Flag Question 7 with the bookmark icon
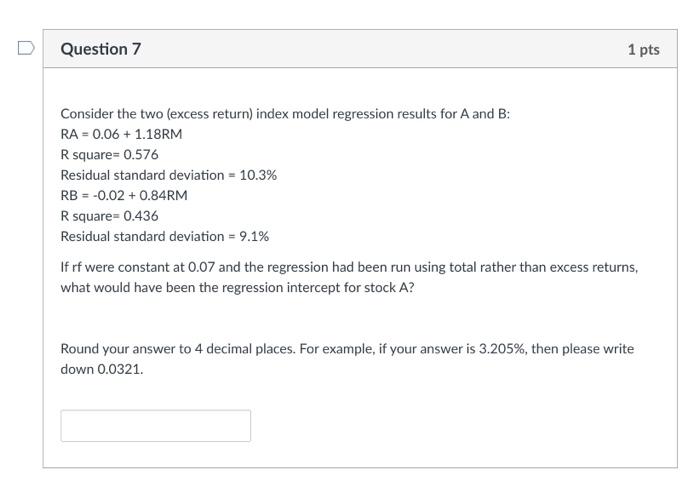This screenshot has width=700, height=488. click(27, 48)
